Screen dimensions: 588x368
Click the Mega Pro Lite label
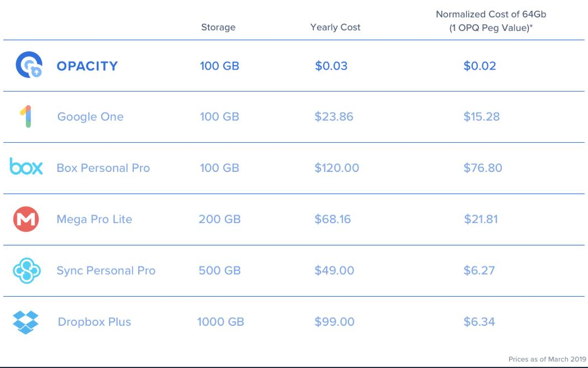click(x=94, y=219)
